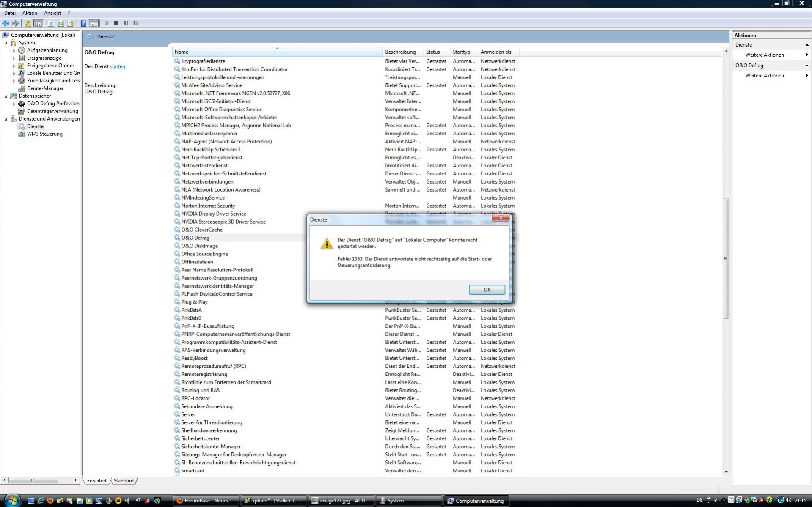Expand the Freigegebene Ordner node arrow

pyautogui.click(x=14, y=66)
